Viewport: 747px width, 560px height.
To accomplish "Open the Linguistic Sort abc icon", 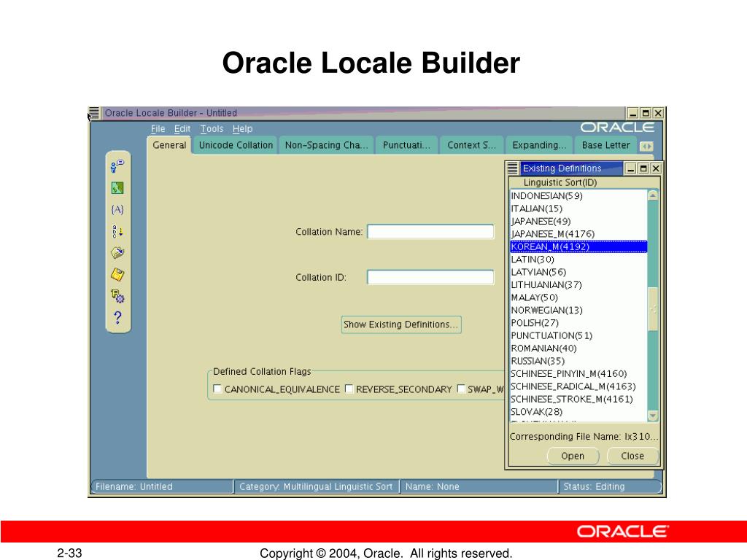I will pyautogui.click(x=117, y=231).
